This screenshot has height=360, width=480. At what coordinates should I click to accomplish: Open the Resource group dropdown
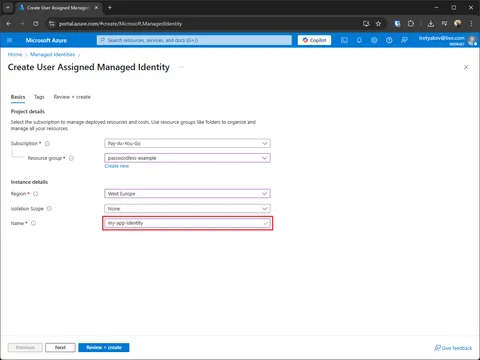187,158
